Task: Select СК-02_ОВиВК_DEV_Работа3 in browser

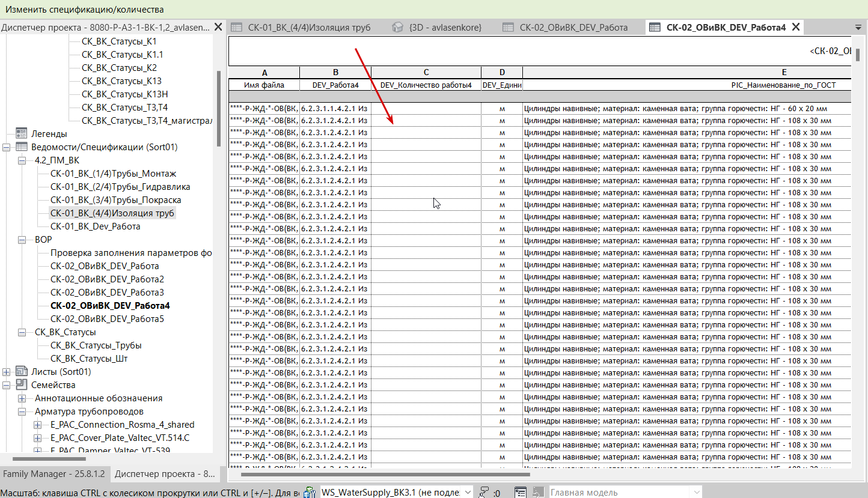Action: [107, 293]
